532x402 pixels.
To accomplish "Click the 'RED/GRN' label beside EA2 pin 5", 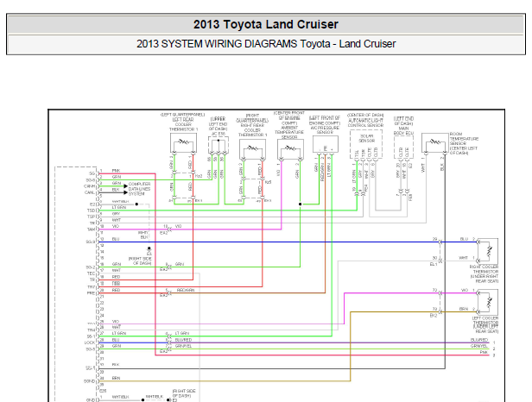I will (186, 290).
